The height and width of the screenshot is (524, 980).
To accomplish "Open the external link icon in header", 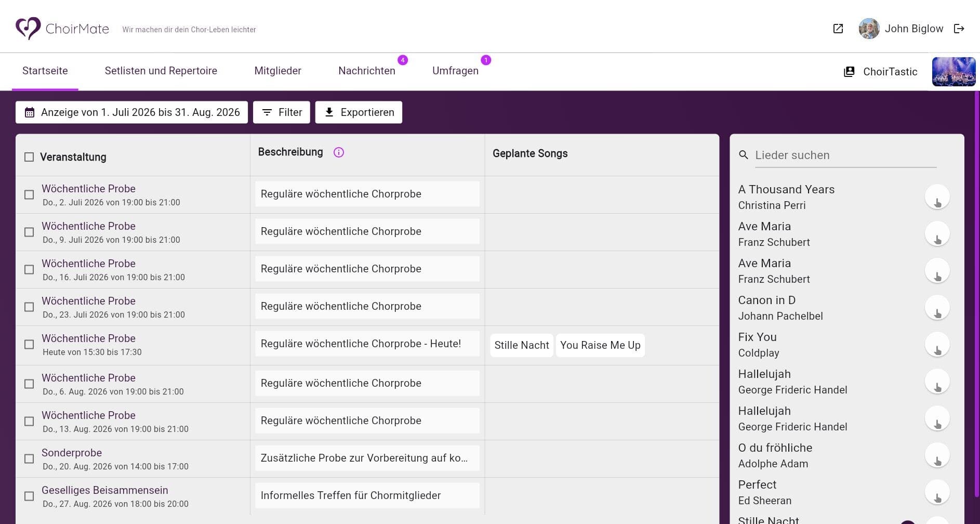I will pyautogui.click(x=838, y=29).
